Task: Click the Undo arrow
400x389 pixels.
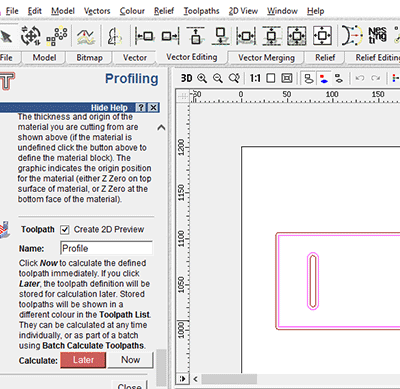Action: pos(360,78)
